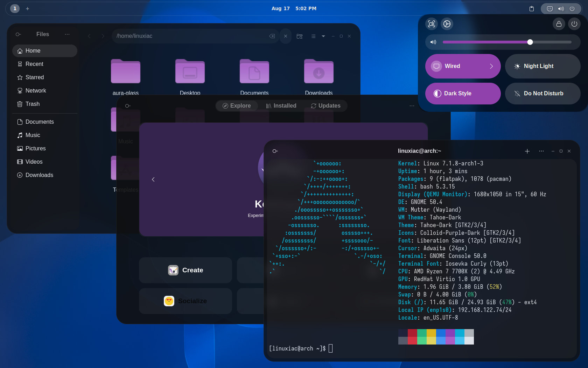Expand the Wired network submenu arrow
Viewport: 588px width, 368px height.
click(491, 66)
